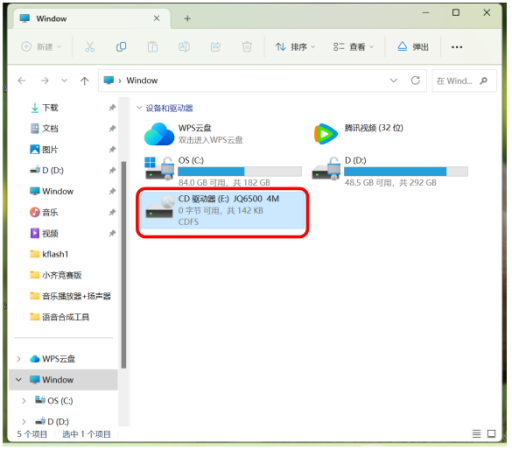The width and height of the screenshot is (512, 450).
Task: Collapse the 设备和驱动器 group header
Action: [139, 108]
